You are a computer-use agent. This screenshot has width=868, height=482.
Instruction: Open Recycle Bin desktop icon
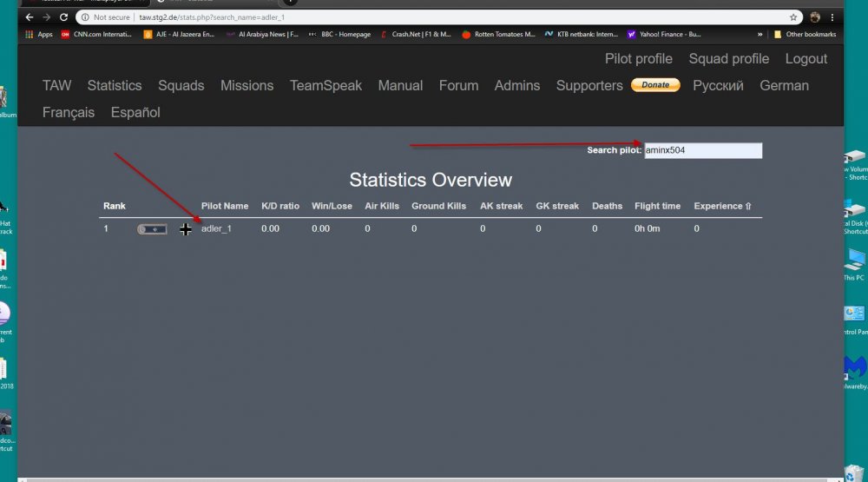(855, 473)
